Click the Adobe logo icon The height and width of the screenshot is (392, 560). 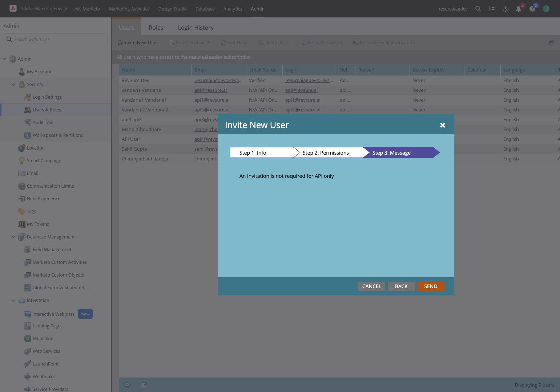pyautogui.click(x=13, y=8)
